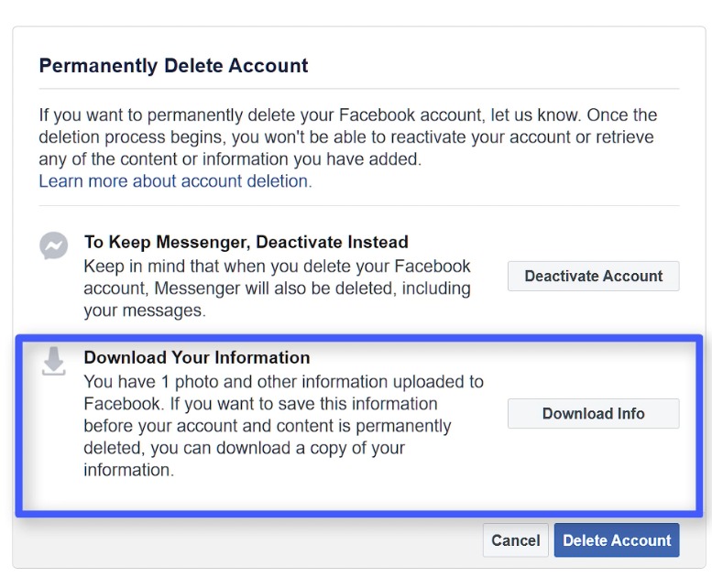The height and width of the screenshot is (588, 712).
Task: Click the Deactivate Account button
Action: 594,276
